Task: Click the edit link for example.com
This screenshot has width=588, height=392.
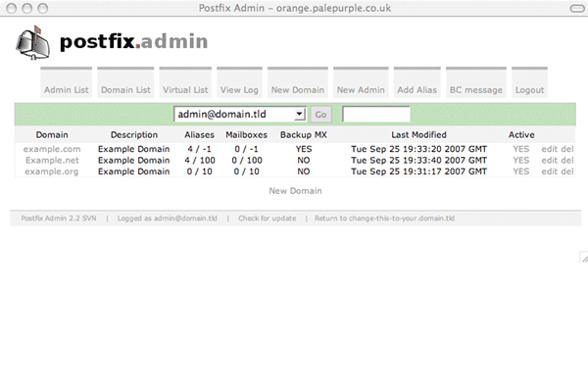Action: [x=549, y=149]
